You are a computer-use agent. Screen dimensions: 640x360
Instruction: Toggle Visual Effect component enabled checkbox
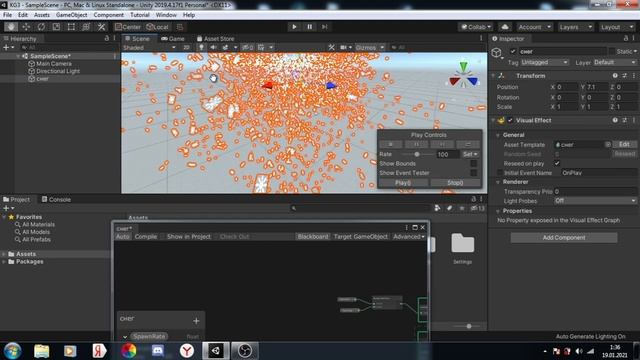tap(510, 120)
